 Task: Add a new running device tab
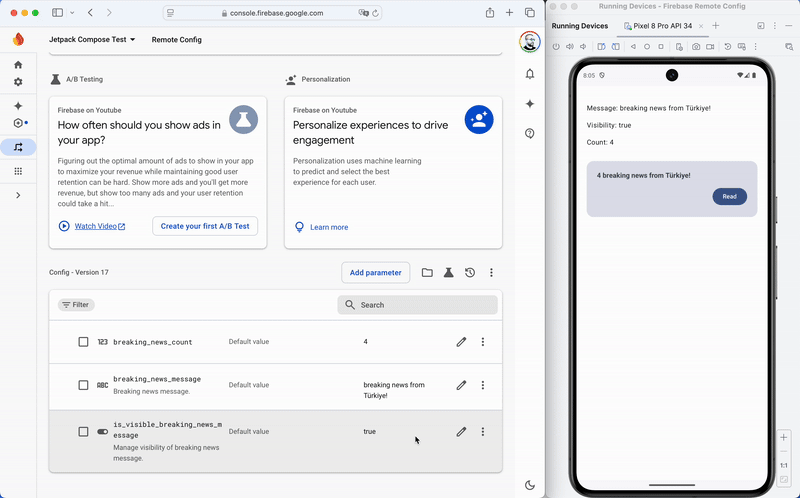click(x=715, y=26)
